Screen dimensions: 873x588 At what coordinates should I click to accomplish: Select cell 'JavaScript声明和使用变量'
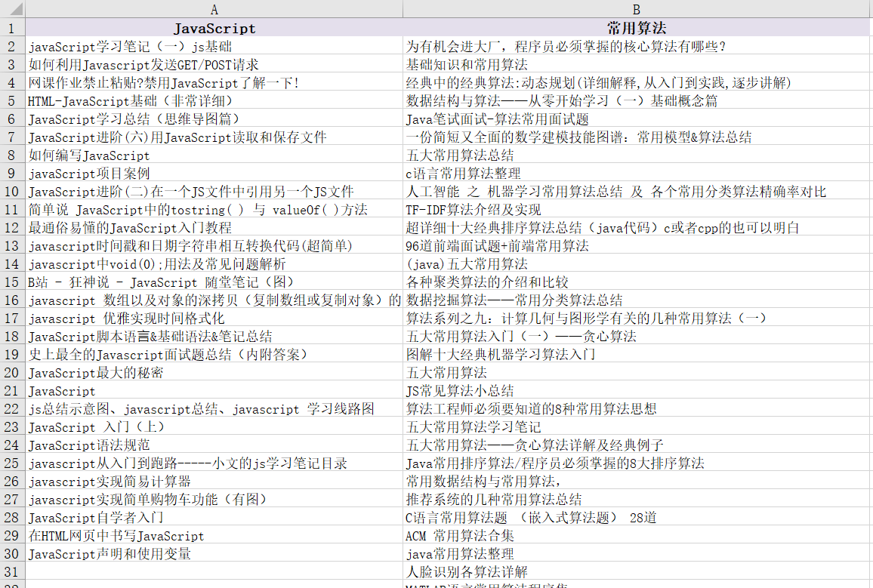[214, 553]
